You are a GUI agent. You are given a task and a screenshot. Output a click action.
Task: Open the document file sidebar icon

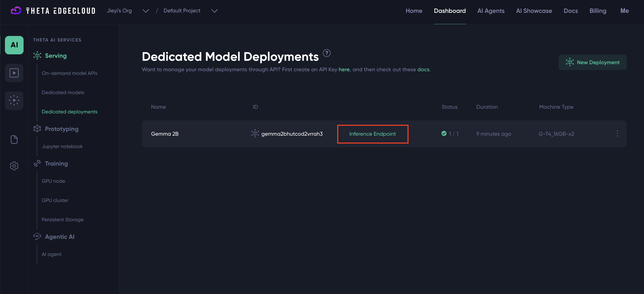[x=14, y=140]
